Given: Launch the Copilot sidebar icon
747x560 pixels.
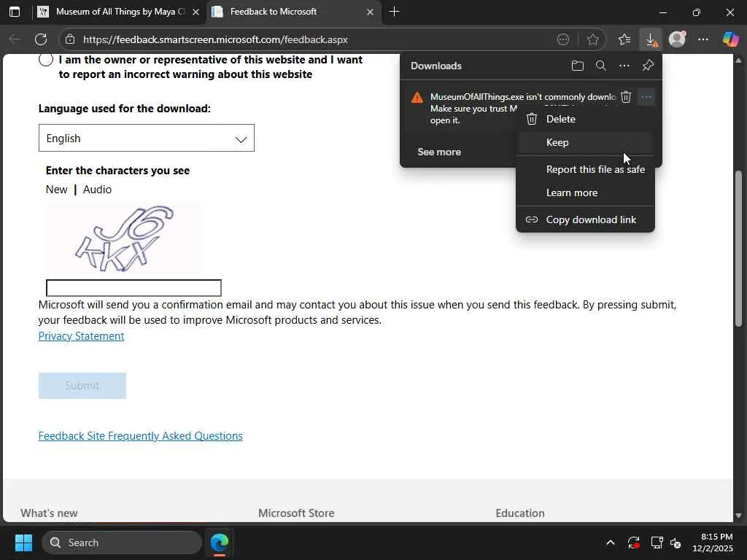Looking at the screenshot, I should pyautogui.click(x=730, y=39).
